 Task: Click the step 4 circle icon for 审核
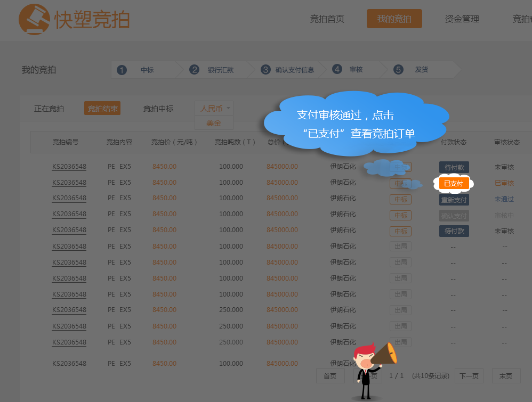click(x=337, y=70)
